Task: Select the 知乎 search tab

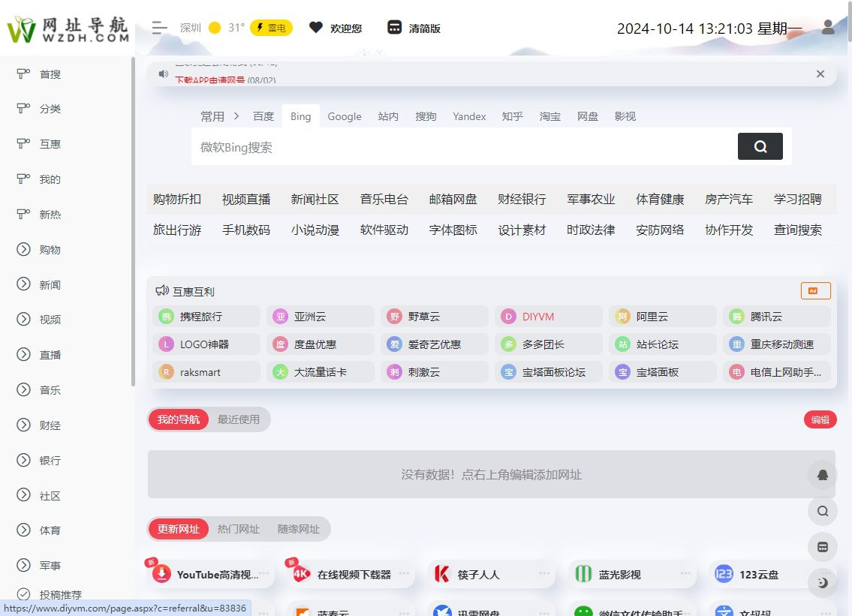Action: click(513, 116)
